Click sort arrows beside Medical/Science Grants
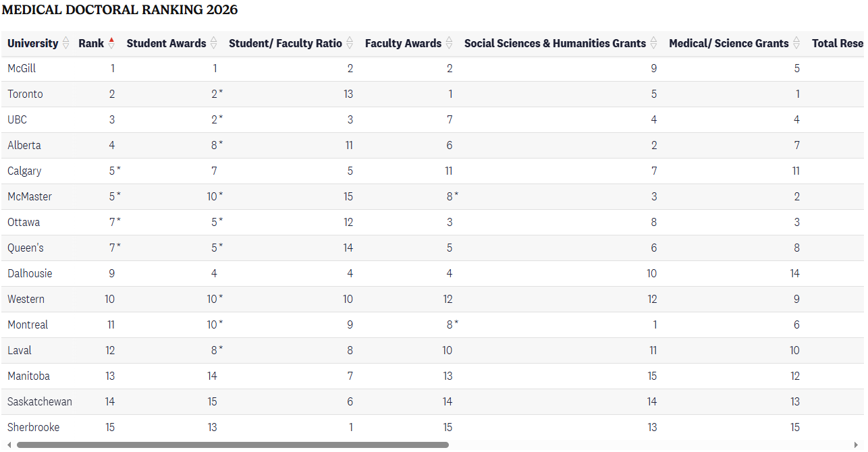Image resolution: width=868 pixels, height=452 pixels. (796, 43)
